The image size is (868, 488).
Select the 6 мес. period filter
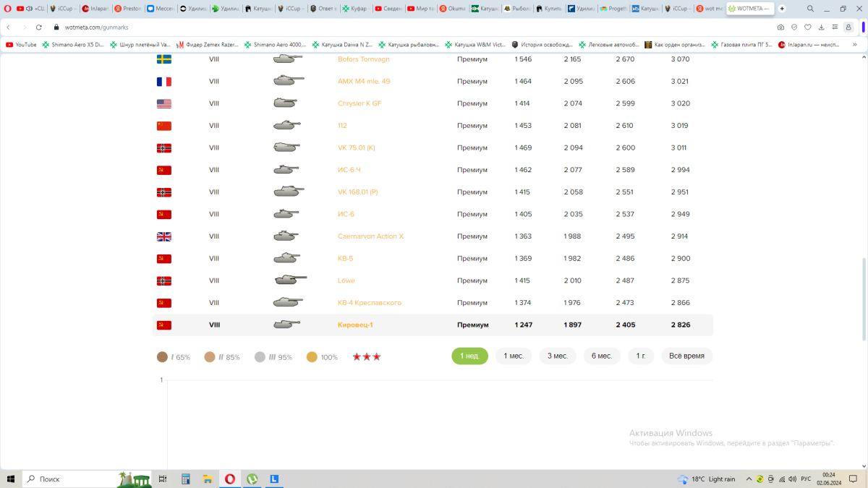click(x=602, y=356)
